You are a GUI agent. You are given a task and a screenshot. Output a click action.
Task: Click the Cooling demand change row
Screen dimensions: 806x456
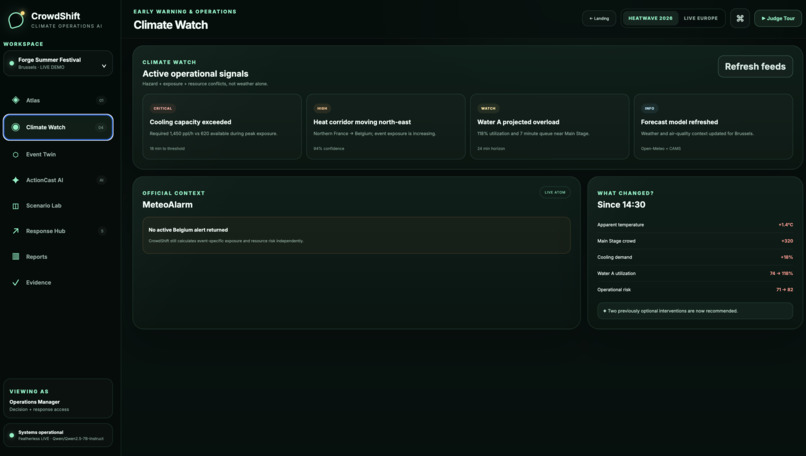pos(695,257)
